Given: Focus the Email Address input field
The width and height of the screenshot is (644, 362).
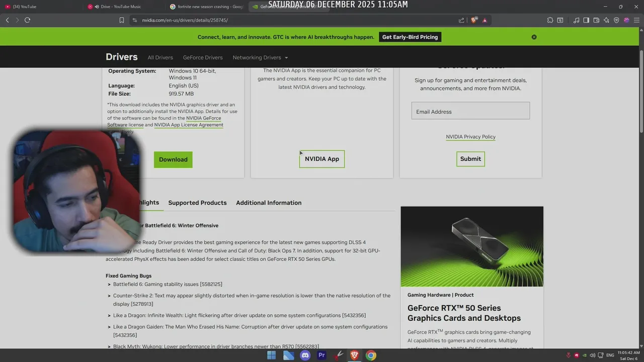Looking at the screenshot, I should click(470, 111).
